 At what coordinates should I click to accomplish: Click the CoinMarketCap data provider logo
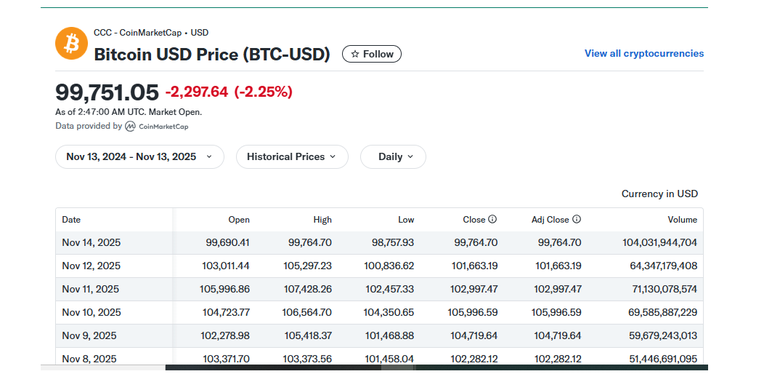157,126
